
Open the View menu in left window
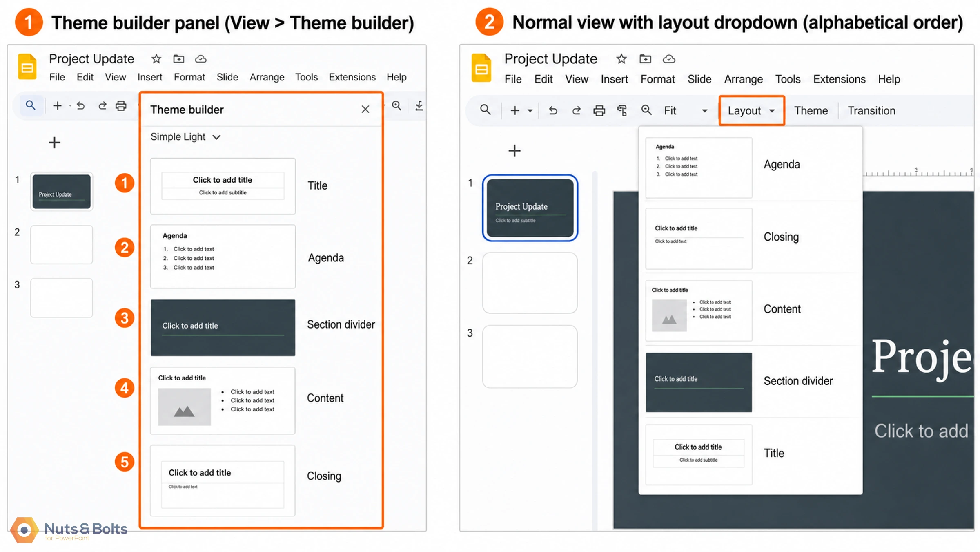coord(116,77)
